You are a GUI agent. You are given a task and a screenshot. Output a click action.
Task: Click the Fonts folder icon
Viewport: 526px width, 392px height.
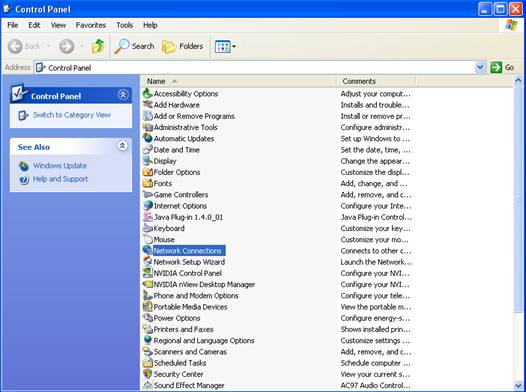point(148,183)
